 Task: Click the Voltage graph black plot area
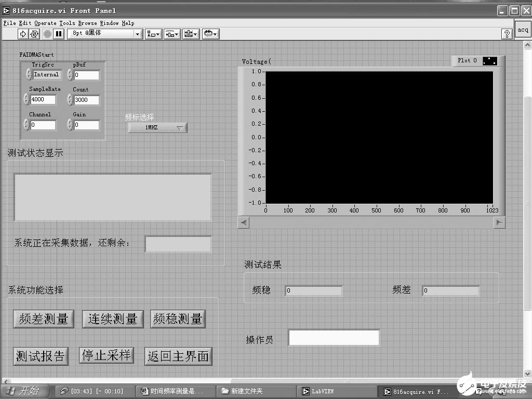379,137
